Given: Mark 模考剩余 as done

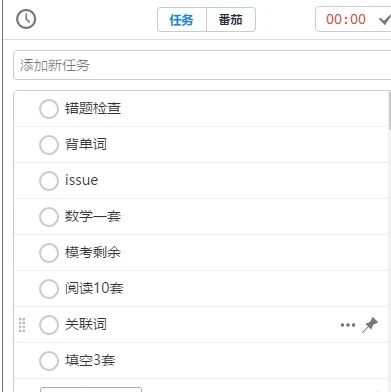Looking at the screenshot, I should [x=49, y=253].
